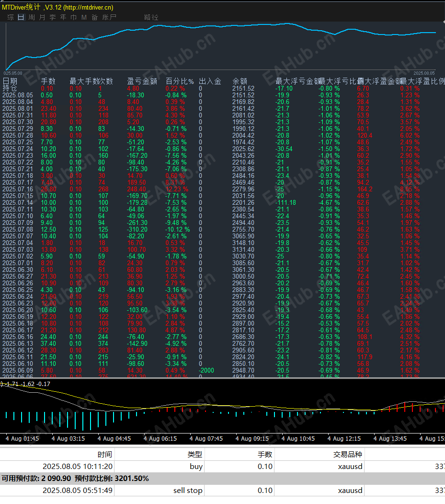Select the 日 daily statistics tab
The height and width of the screenshot is (504, 445).
coord(21,17)
